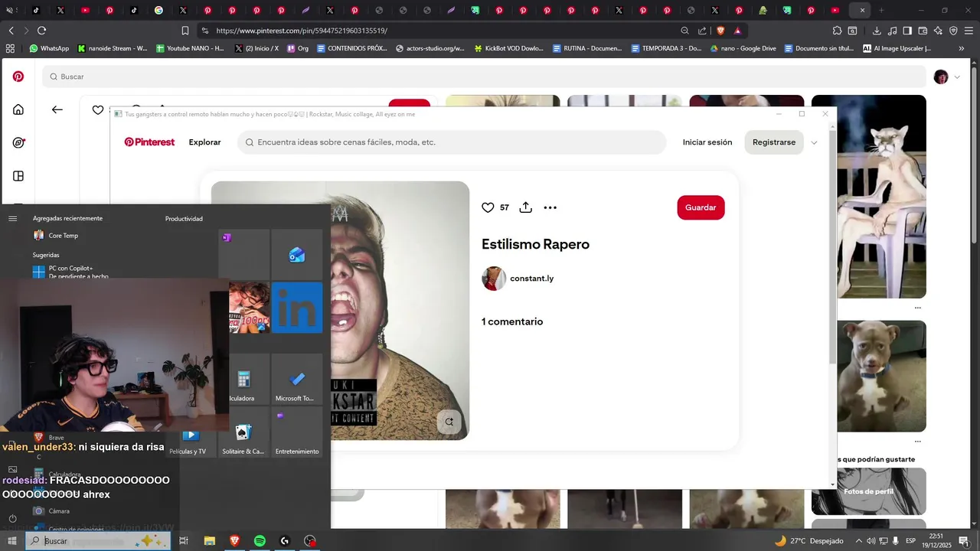Click the Registrarse button
Image resolution: width=980 pixels, height=551 pixels.
[774, 142]
